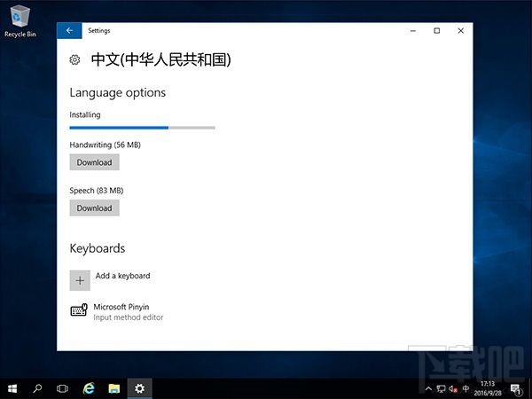The image size is (532, 399).
Task: Open the Recycle Bin desktop icon
Action: point(20,21)
